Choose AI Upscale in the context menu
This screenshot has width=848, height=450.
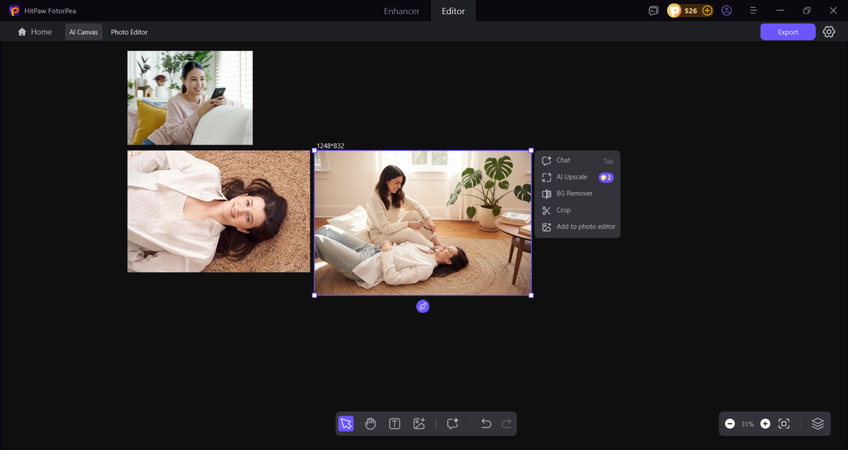tap(572, 177)
